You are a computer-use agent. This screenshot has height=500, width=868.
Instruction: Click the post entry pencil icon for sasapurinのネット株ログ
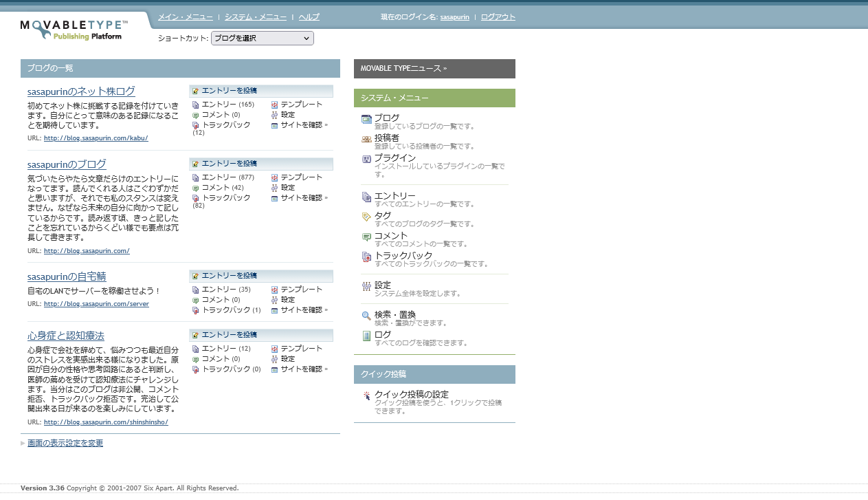[196, 91]
